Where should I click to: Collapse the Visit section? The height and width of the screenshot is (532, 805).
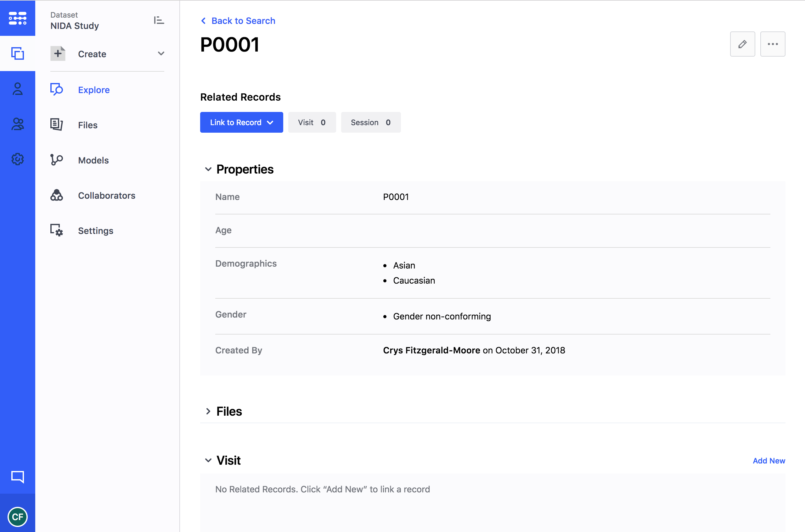208,460
